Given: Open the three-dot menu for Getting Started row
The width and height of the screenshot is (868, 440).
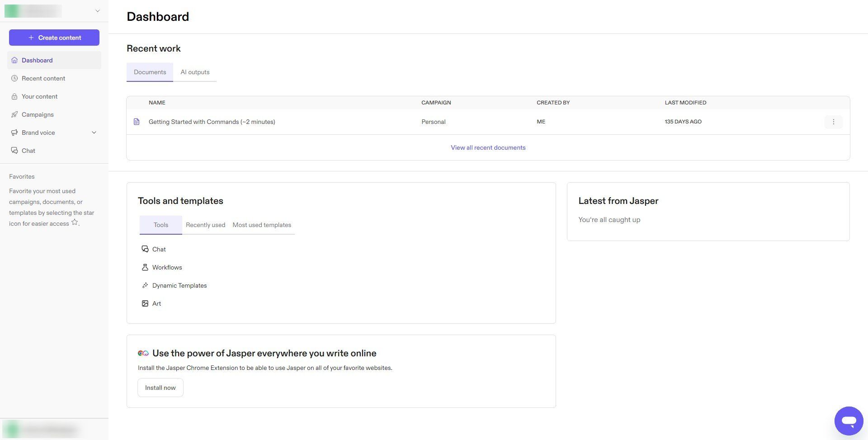Looking at the screenshot, I should pyautogui.click(x=834, y=122).
